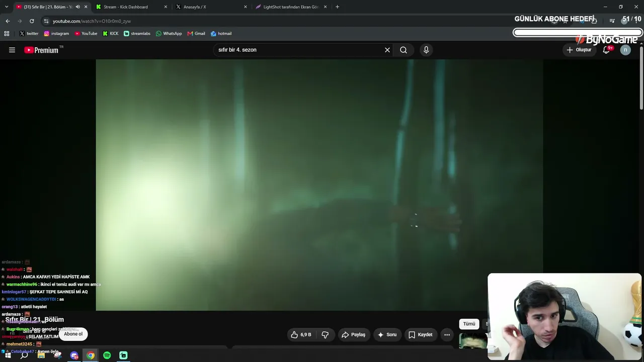
Task: Open the KICK bookmark
Action: tap(111, 34)
